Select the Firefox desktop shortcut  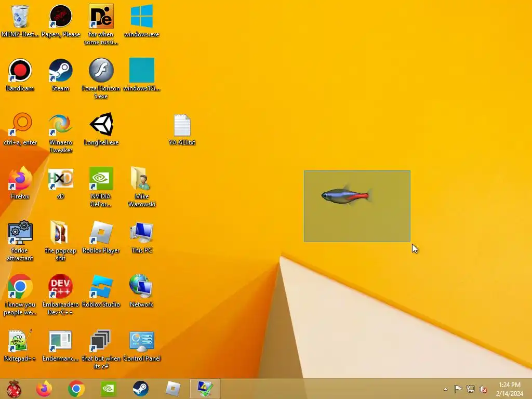(20, 182)
